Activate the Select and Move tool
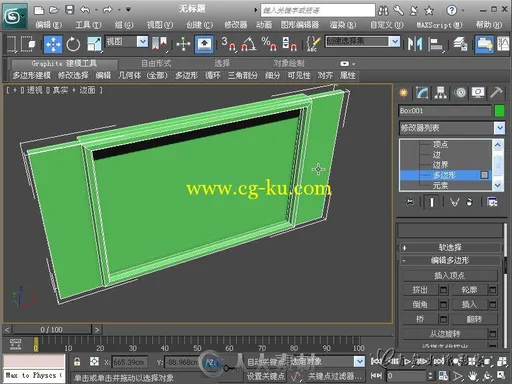This screenshot has height=384, width=512. pyautogui.click(x=53, y=44)
